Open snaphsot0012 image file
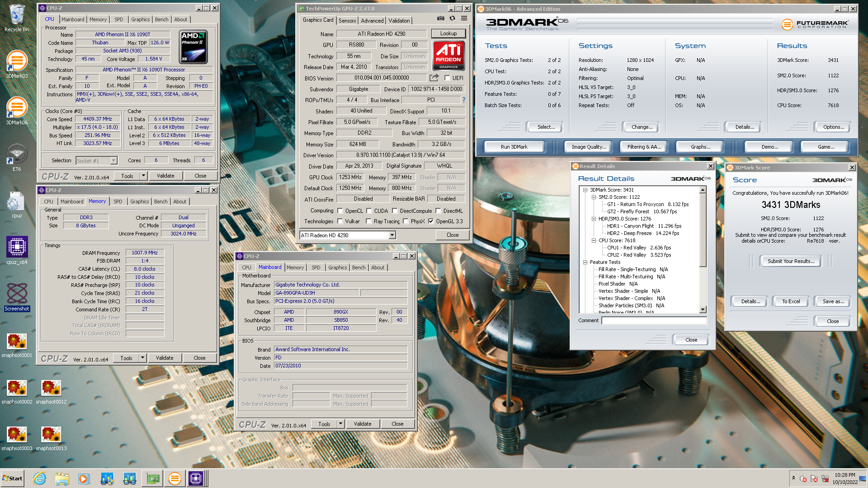868x488 pixels. click(x=51, y=391)
